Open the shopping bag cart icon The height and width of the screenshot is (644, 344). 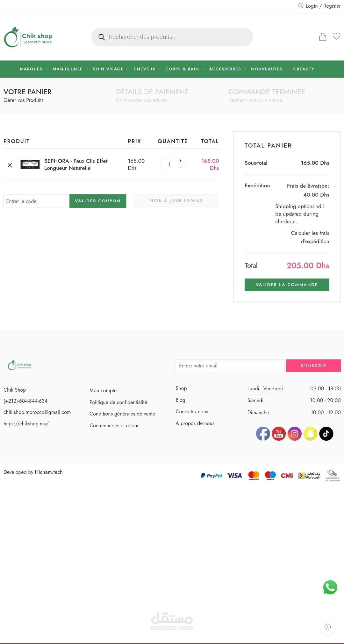(323, 37)
